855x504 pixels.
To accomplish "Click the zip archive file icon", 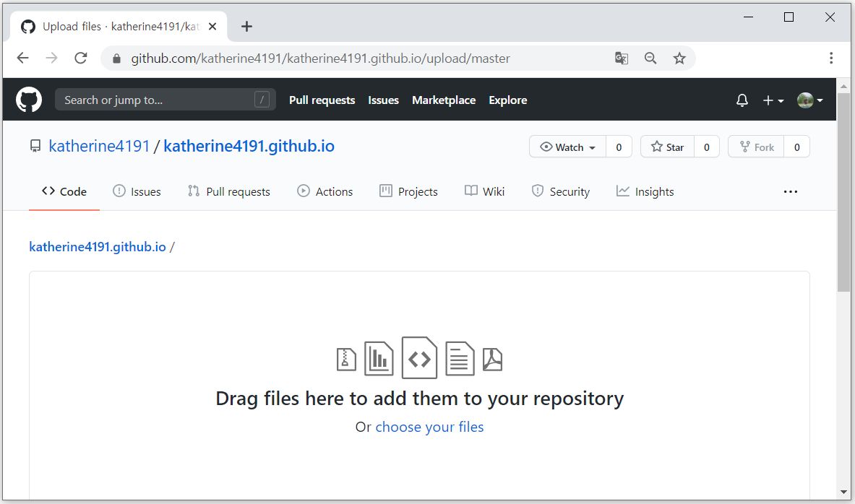I will tap(346, 360).
